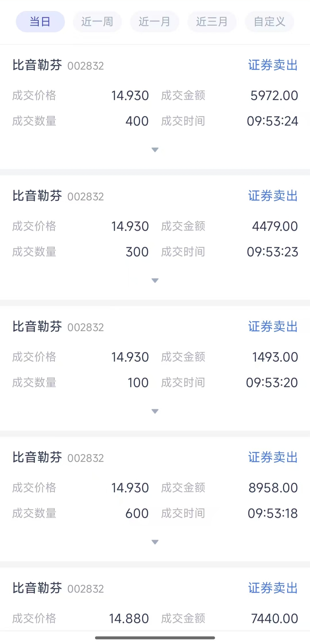Tap the home indicator bar at bottom
The width and height of the screenshot is (310, 644).
pyautogui.click(x=155, y=638)
